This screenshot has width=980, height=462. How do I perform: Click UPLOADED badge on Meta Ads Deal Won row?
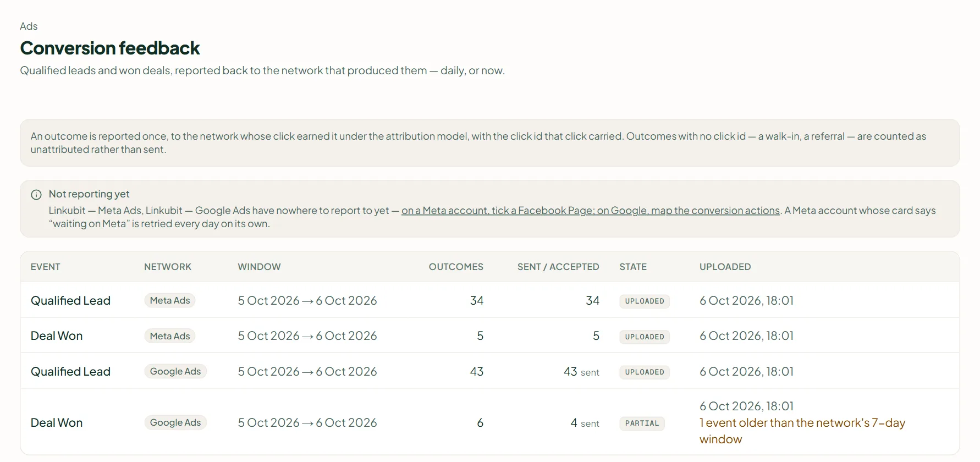(645, 337)
